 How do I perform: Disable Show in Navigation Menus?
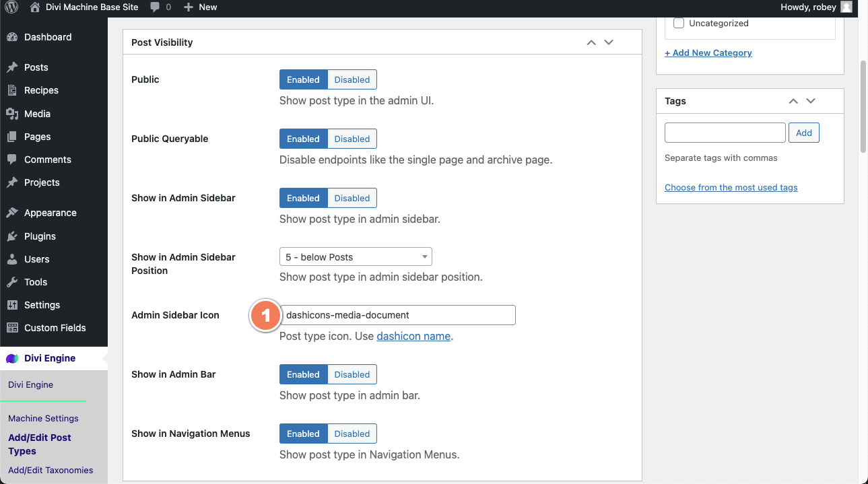tap(352, 434)
